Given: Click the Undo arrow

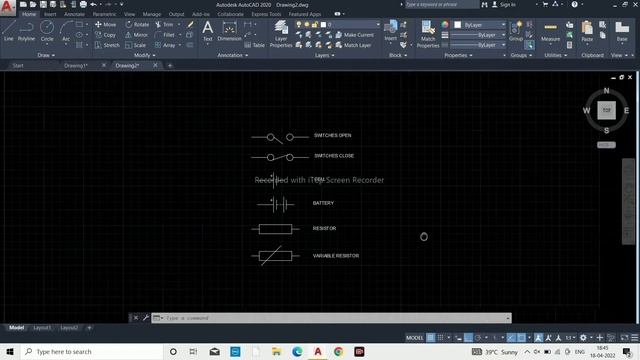Looking at the screenshot, I should pyautogui.click(x=94, y=4).
